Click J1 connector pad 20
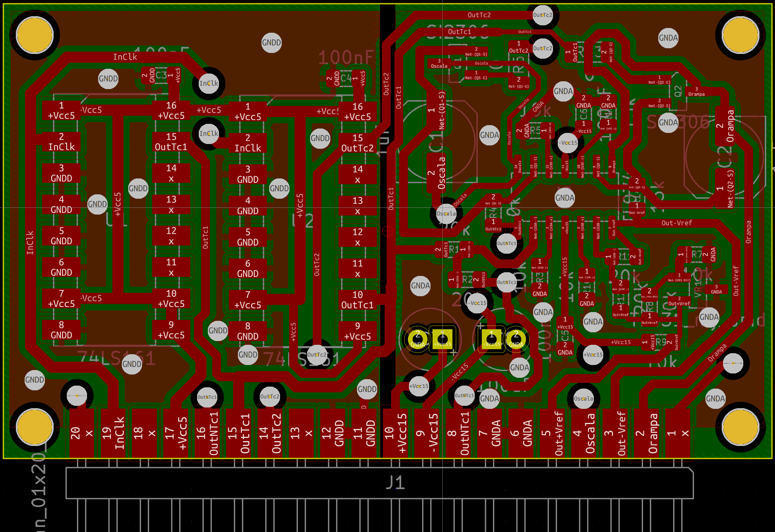This screenshot has height=532, width=775. pos(81,433)
